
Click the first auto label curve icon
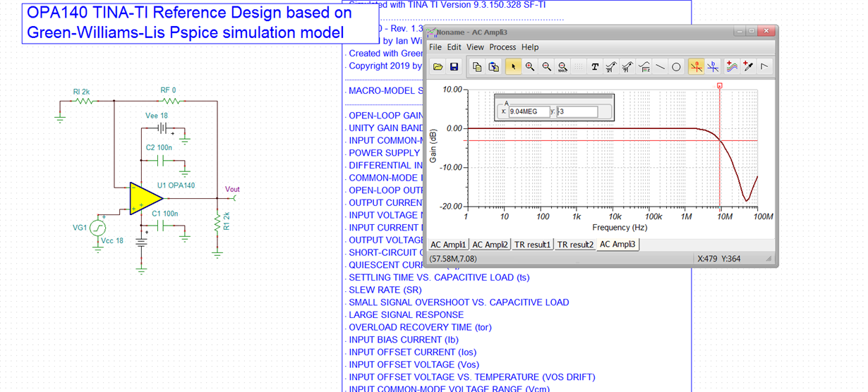click(x=611, y=67)
